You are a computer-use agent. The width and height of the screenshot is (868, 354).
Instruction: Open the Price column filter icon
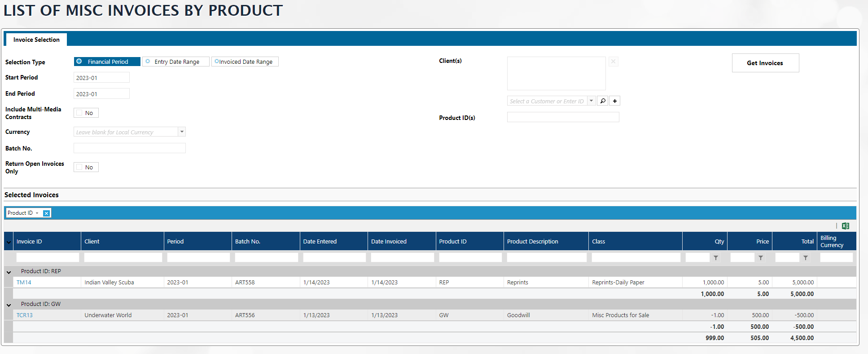pyautogui.click(x=761, y=258)
